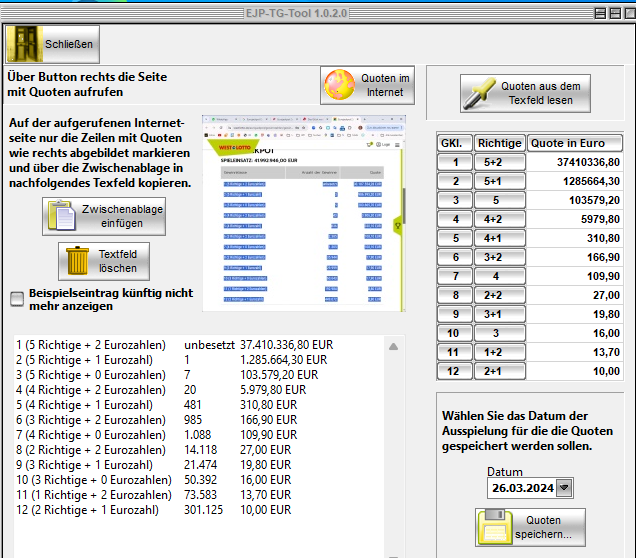Select table cell '166,90'
Viewport: 636px width, 558px height.
(x=575, y=257)
